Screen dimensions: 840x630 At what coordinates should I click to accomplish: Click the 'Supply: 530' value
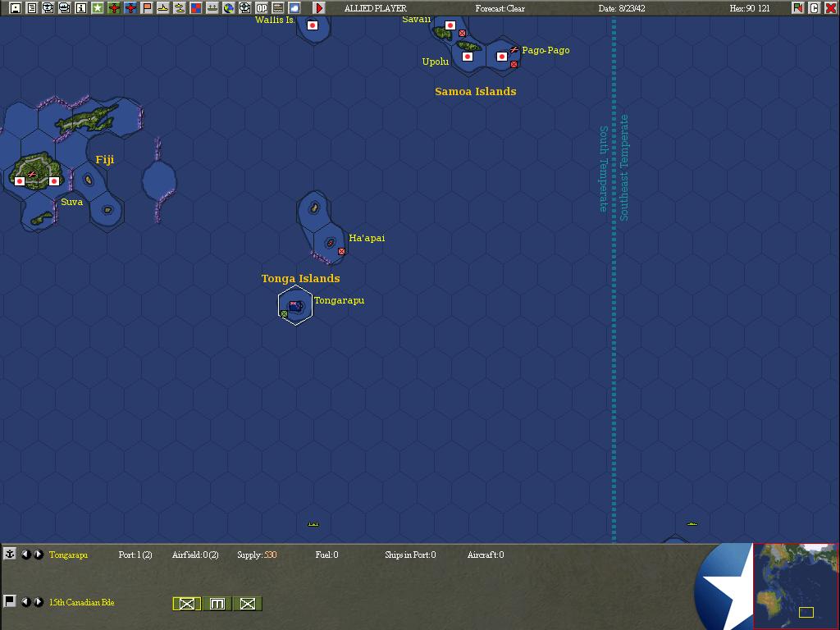[257, 555]
